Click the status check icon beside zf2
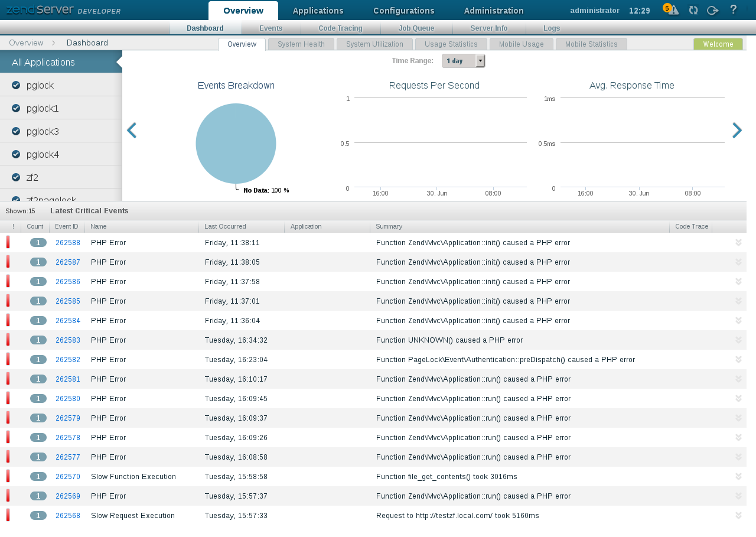756x537 pixels. pyautogui.click(x=16, y=177)
